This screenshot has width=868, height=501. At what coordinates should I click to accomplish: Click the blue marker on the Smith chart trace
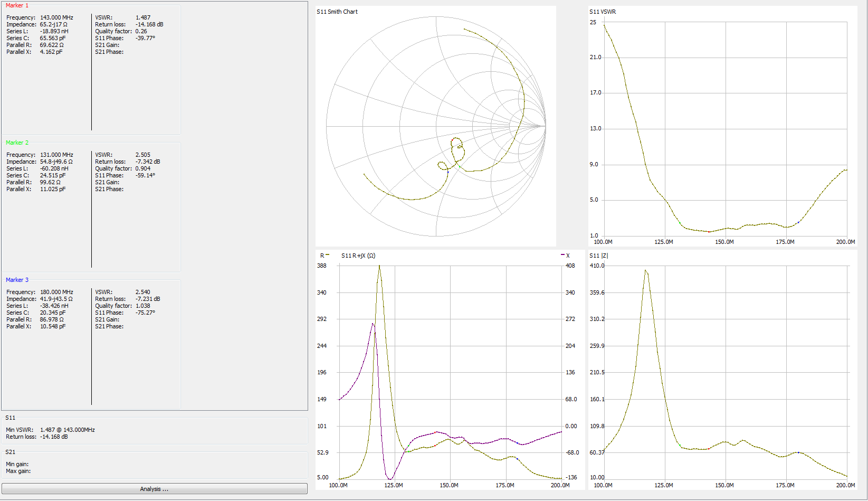448,172
